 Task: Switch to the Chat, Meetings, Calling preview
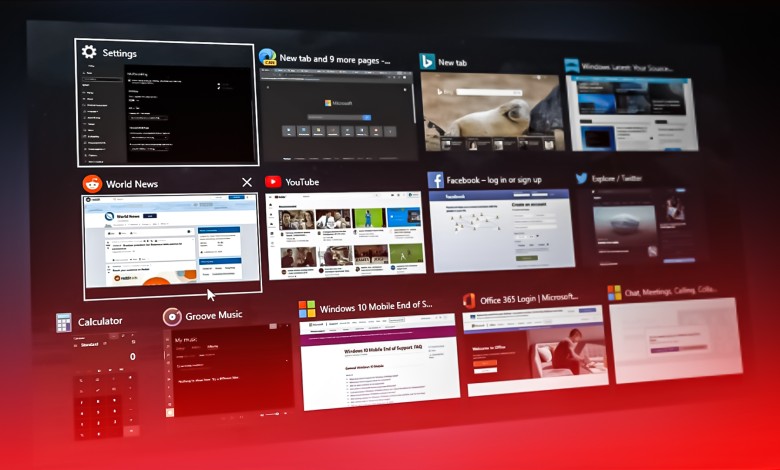677,341
